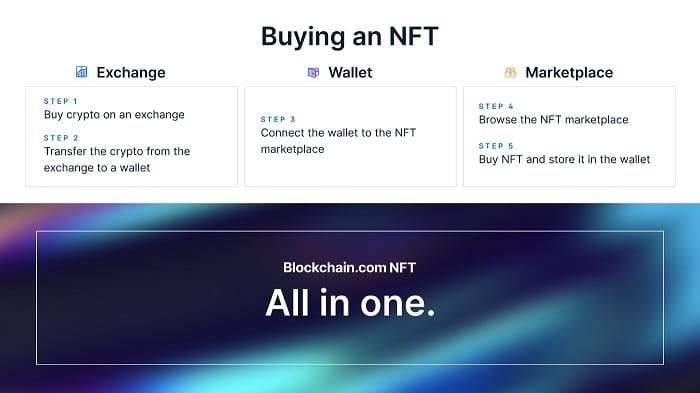The height and width of the screenshot is (393, 700).
Task: Select the Marketplace column heading
Action: [569, 72]
